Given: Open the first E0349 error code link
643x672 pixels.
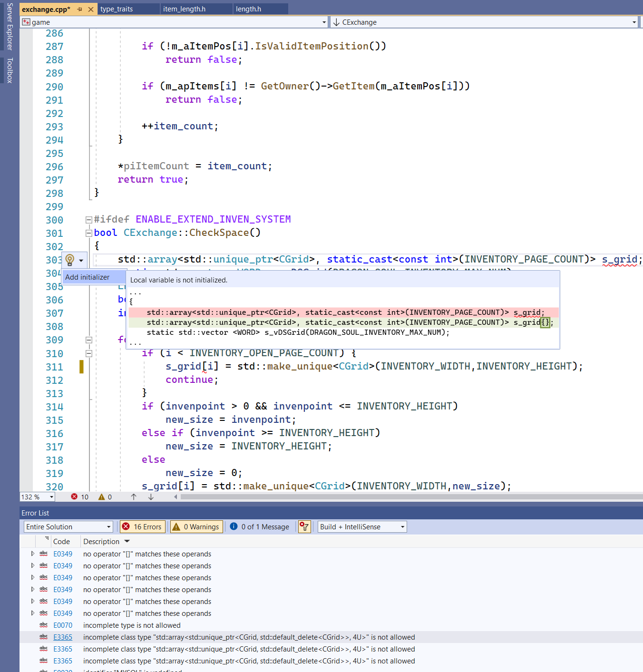Looking at the screenshot, I should click(63, 554).
